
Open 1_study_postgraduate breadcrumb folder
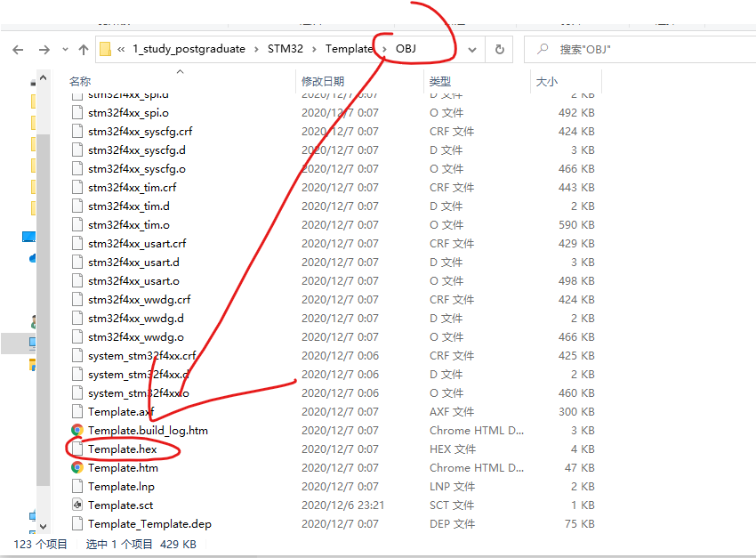tap(189, 49)
